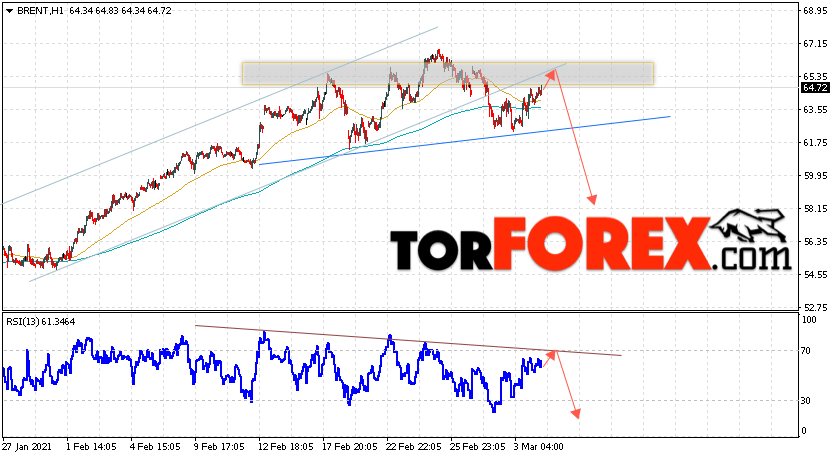Image resolution: width=838 pixels, height=458 pixels.
Task: Click the 4 Feb 15:05 time label
Action: (x=156, y=446)
